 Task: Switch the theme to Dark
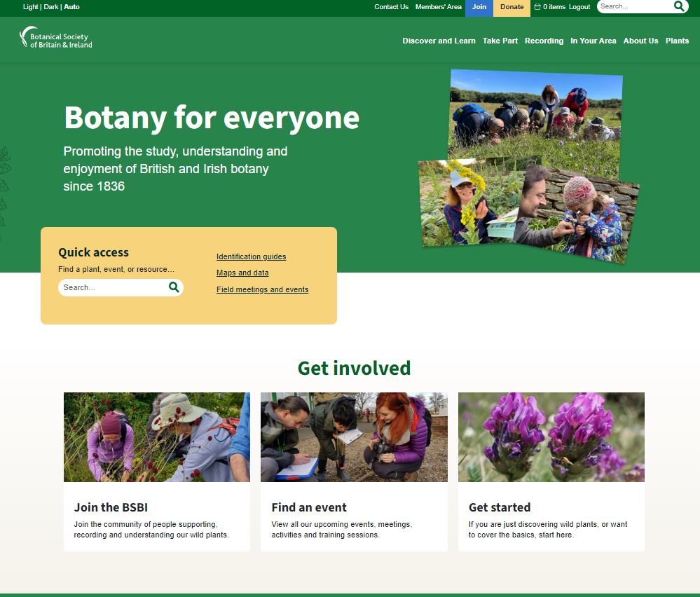(x=51, y=7)
